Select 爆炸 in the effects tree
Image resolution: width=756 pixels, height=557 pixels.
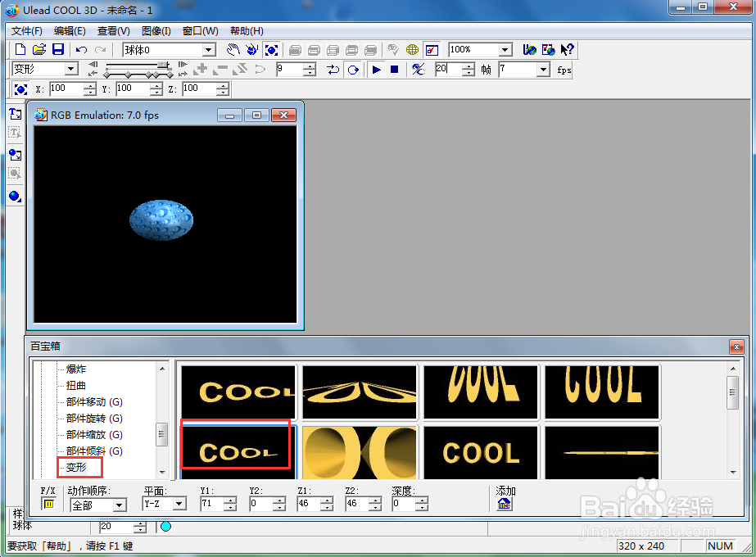click(x=75, y=369)
